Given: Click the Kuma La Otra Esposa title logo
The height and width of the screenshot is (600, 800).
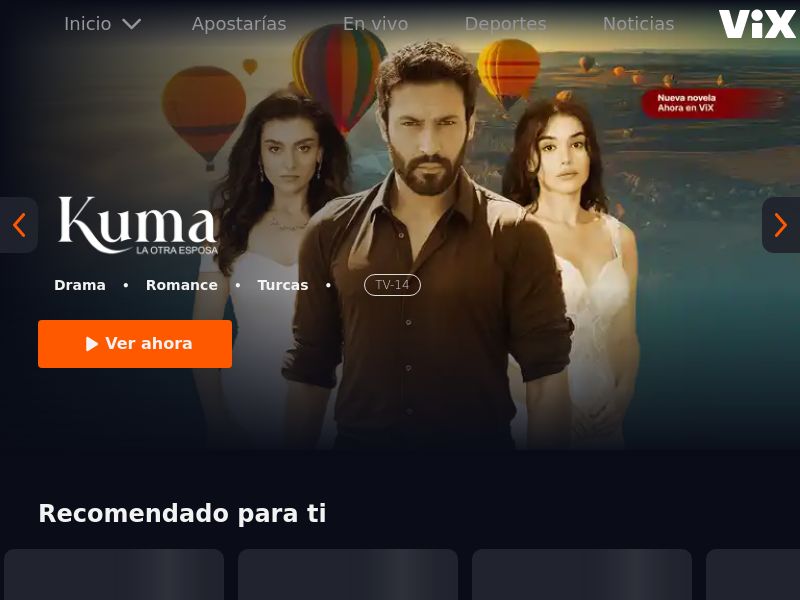Looking at the screenshot, I should coord(138,225).
